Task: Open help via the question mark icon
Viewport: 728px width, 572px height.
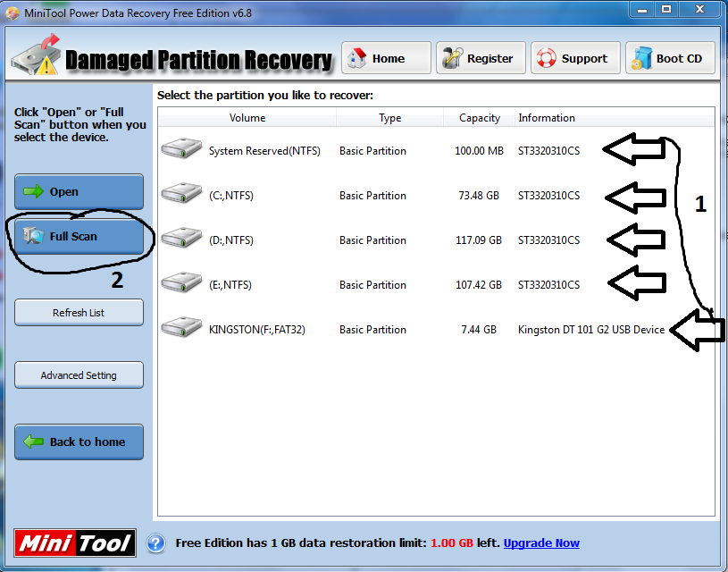Action: pos(156,543)
